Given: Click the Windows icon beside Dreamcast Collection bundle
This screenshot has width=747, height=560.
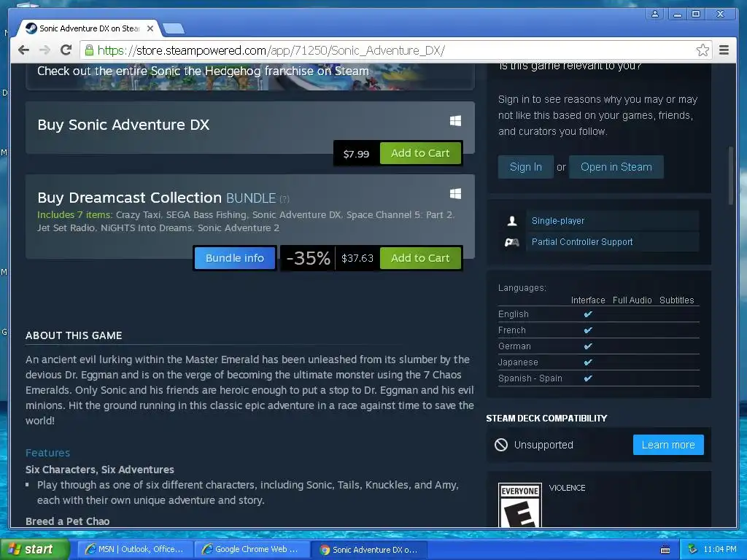Looking at the screenshot, I should [x=455, y=194].
